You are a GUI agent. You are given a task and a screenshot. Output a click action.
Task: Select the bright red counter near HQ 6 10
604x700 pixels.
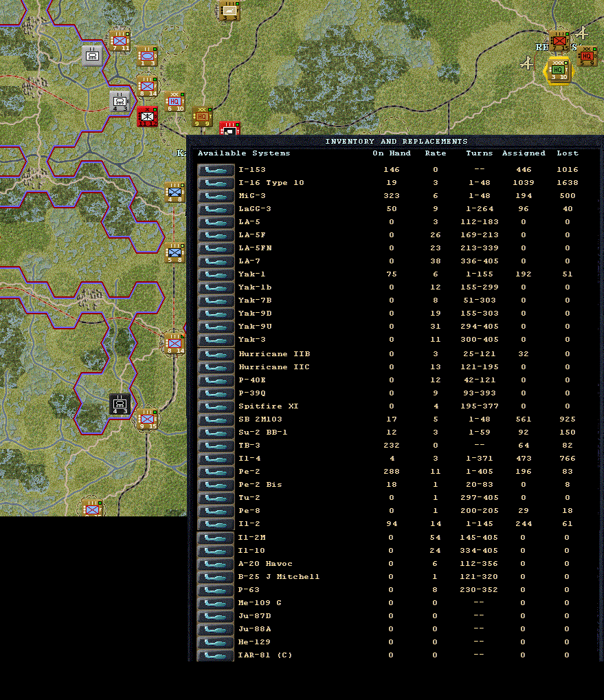[147, 116]
